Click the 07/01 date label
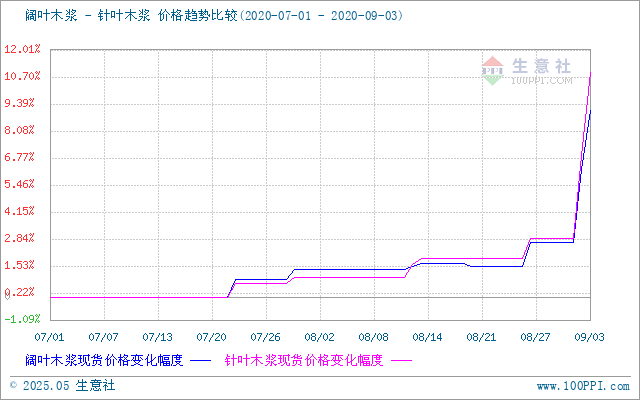This screenshot has height=400, width=640. 49,337
